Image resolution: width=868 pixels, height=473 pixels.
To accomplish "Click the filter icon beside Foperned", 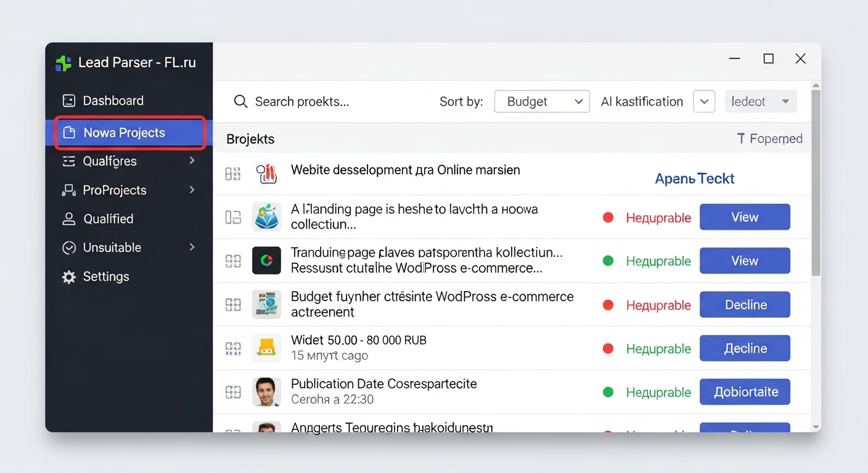I will [x=741, y=139].
